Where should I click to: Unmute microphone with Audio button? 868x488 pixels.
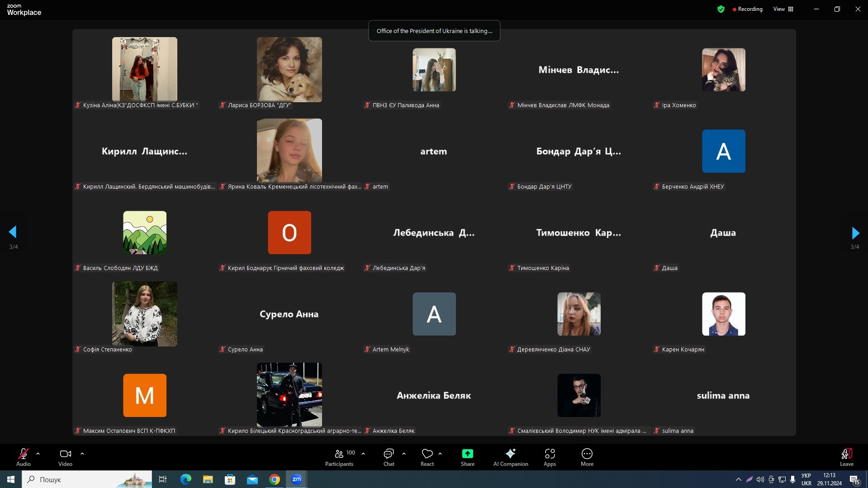coord(24,457)
